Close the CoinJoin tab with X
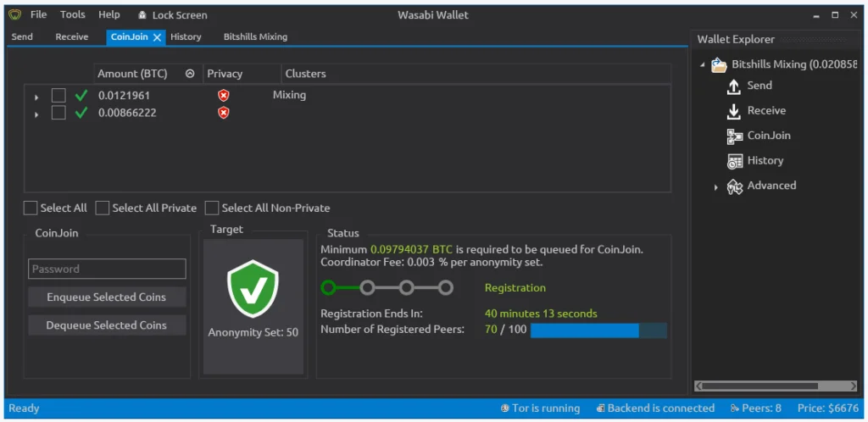Screen dimensions: 868x422 pyautogui.click(x=157, y=37)
